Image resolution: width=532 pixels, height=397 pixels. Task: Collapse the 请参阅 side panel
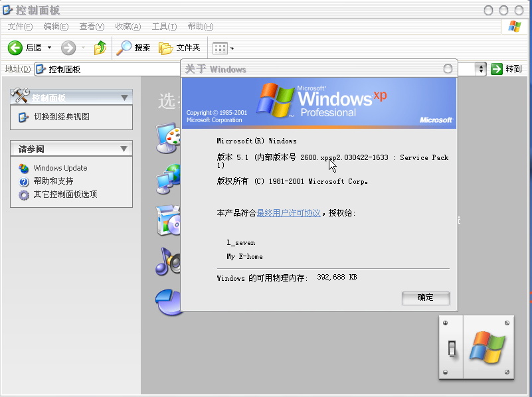click(x=124, y=149)
